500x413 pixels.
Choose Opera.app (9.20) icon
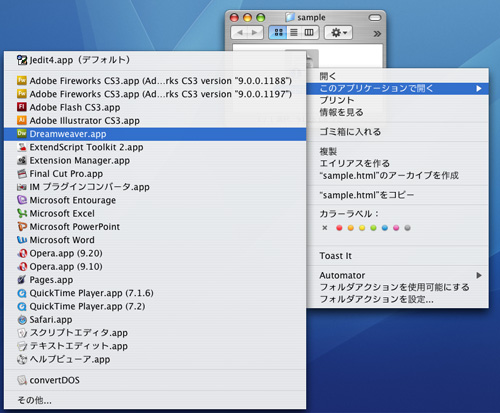pos(22,253)
